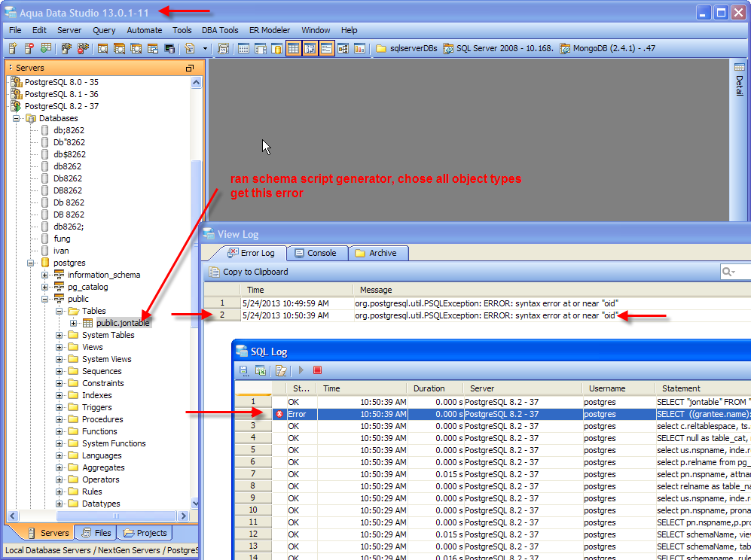The width and height of the screenshot is (751, 560).
Task: Click the clear log icon in SQL Log
Action: 281,370
